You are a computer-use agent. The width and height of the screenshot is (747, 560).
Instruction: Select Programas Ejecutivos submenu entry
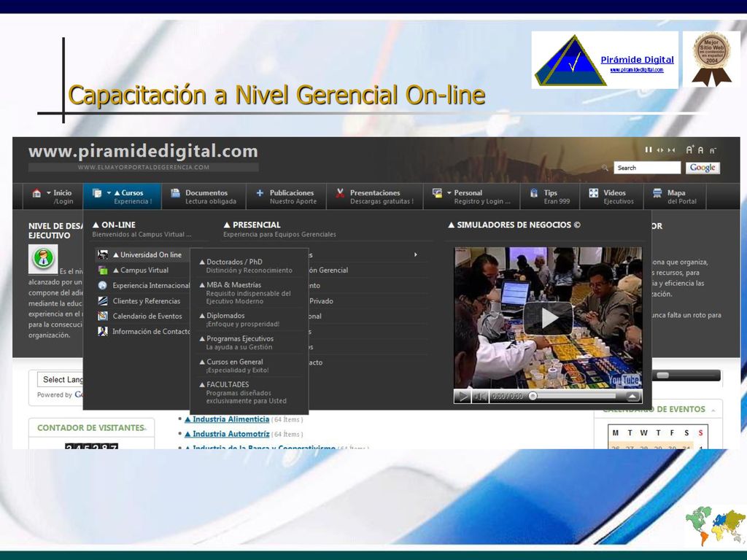[249, 343]
